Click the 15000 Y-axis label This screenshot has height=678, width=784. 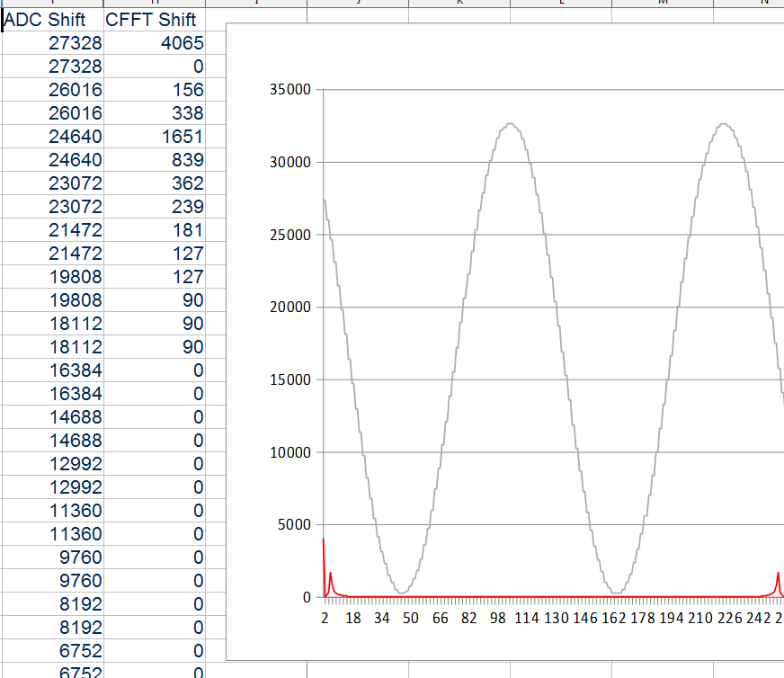pyautogui.click(x=290, y=379)
